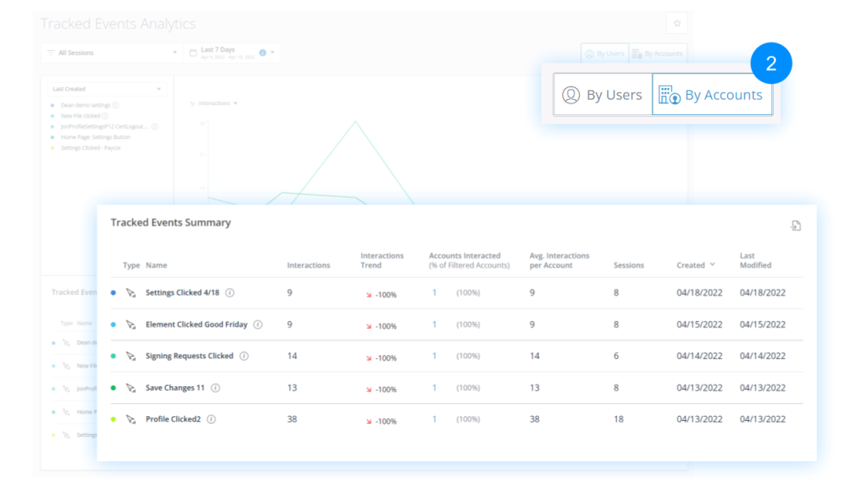
Task: Click the export icon in Tracked Events Summary
Action: pyautogui.click(x=795, y=225)
